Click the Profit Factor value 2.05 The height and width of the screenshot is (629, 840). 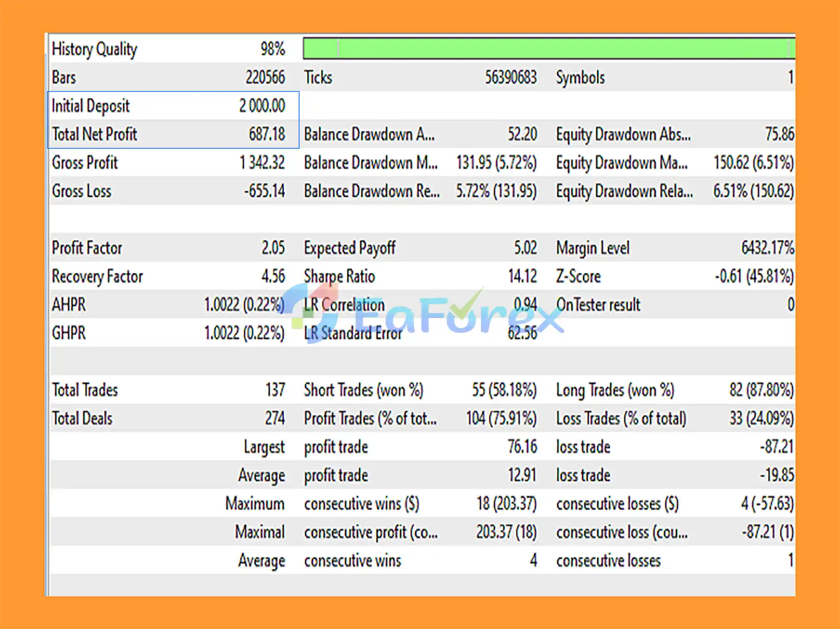pyautogui.click(x=273, y=248)
